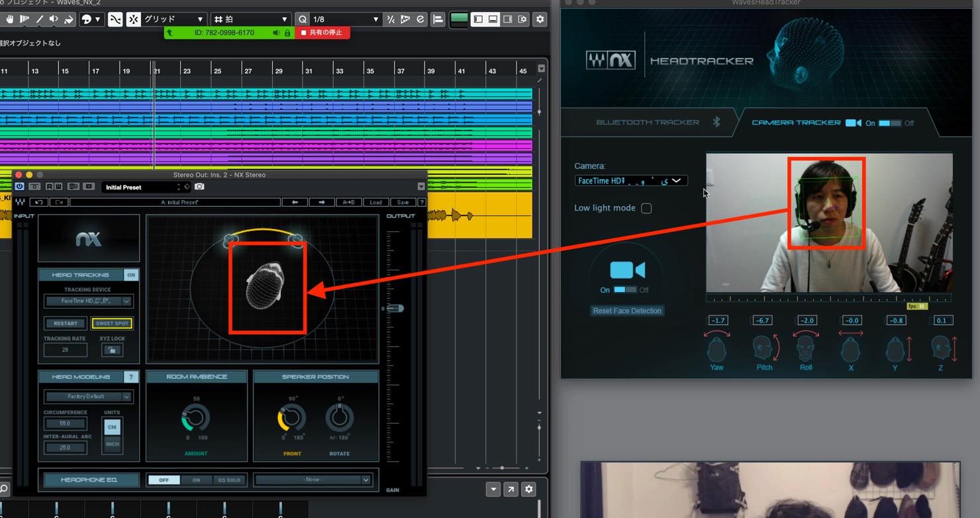980x518 pixels.
Task: Expand the Tracking Device dropdown
Action: point(89,301)
